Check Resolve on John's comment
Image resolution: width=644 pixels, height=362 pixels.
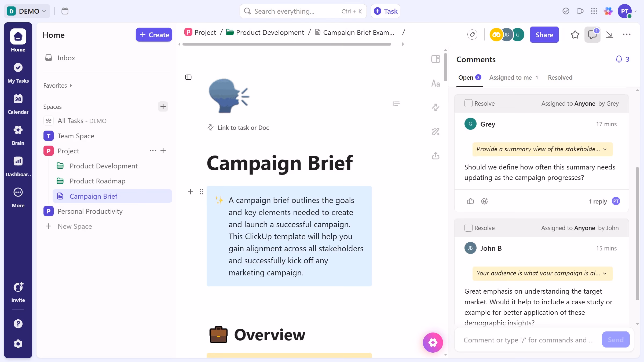click(x=468, y=228)
